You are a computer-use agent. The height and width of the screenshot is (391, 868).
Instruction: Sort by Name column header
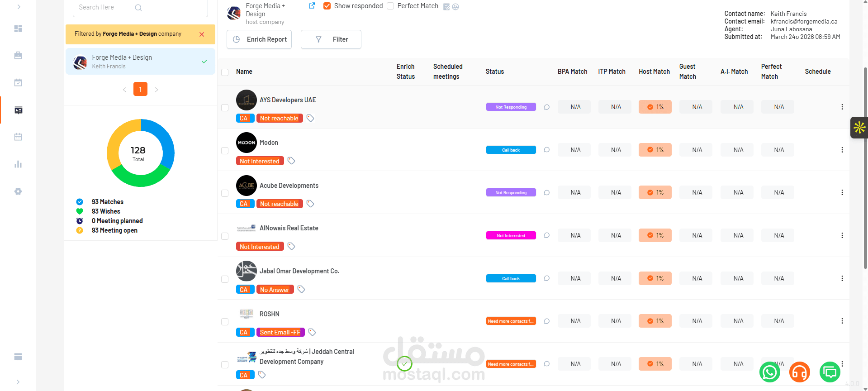tap(244, 72)
